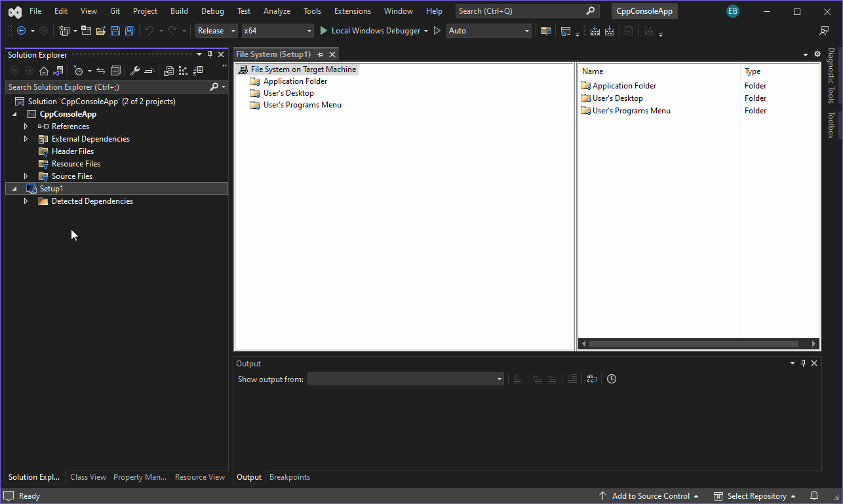Click Add to Source Control button
The width and height of the screenshot is (843, 504).
click(648, 496)
